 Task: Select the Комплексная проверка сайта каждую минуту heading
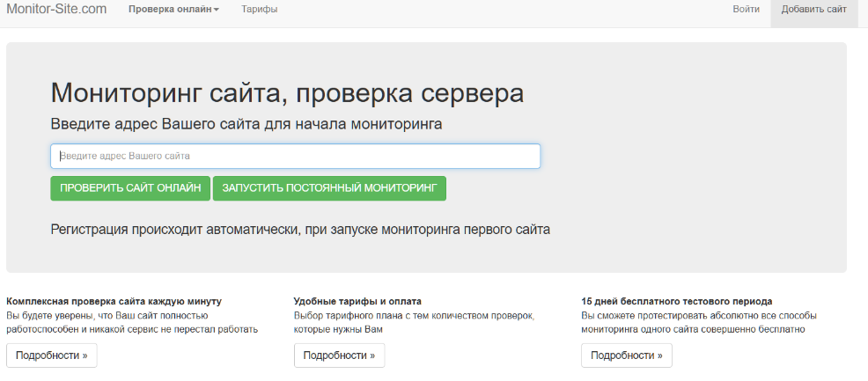[114, 301]
